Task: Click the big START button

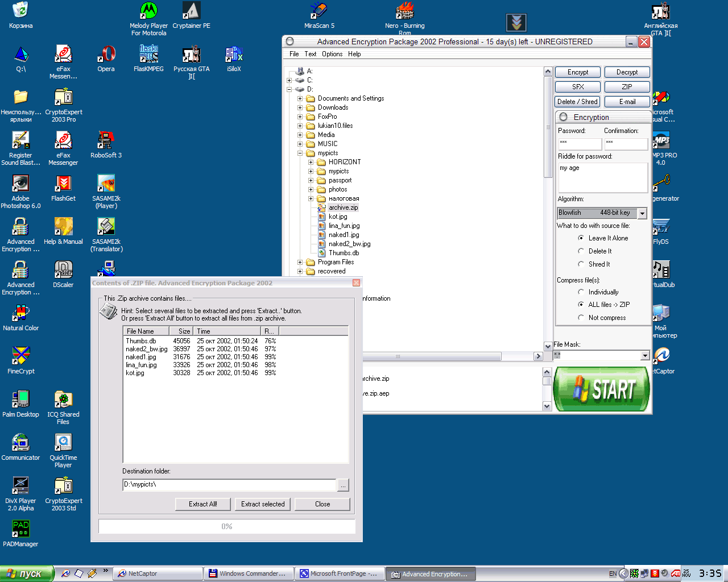Action: coord(602,389)
